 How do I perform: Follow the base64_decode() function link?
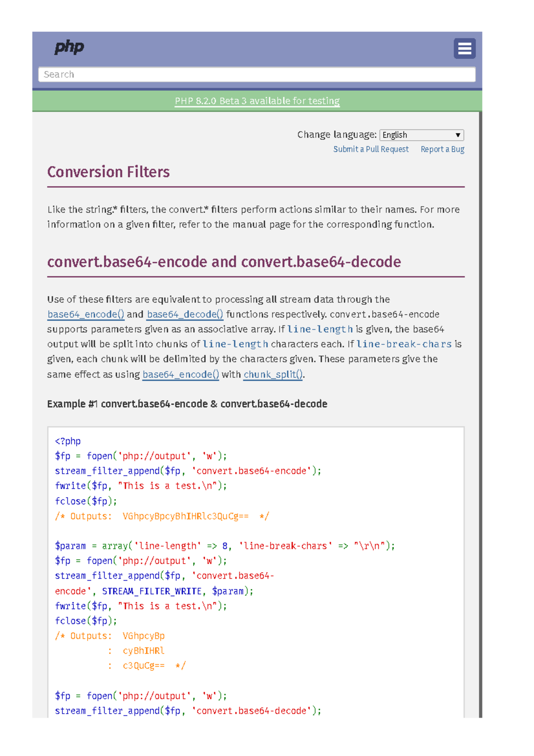tap(185, 314)
